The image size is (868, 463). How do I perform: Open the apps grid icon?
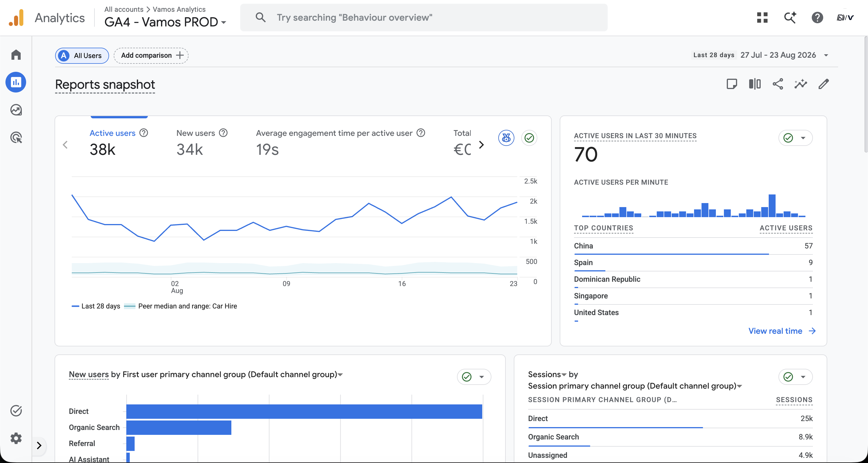point(762,18)
